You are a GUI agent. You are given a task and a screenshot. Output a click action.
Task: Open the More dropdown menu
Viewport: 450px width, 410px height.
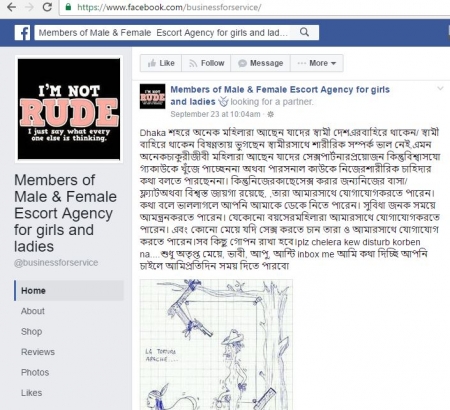pyautogui.click(x=317, y=63)
